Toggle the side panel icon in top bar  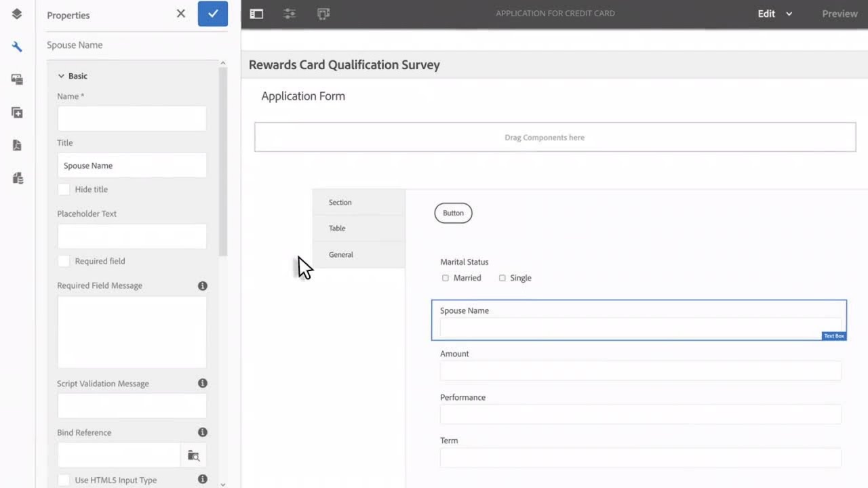(x=256, y=14)
